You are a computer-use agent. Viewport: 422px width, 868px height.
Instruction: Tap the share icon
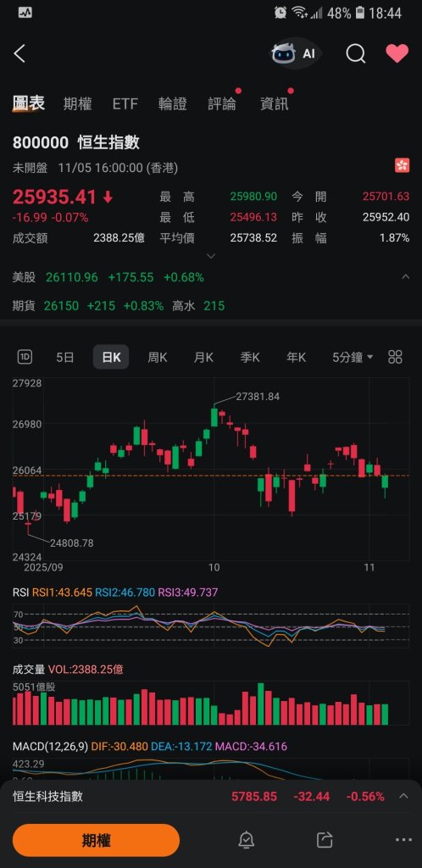coord(325,840)
